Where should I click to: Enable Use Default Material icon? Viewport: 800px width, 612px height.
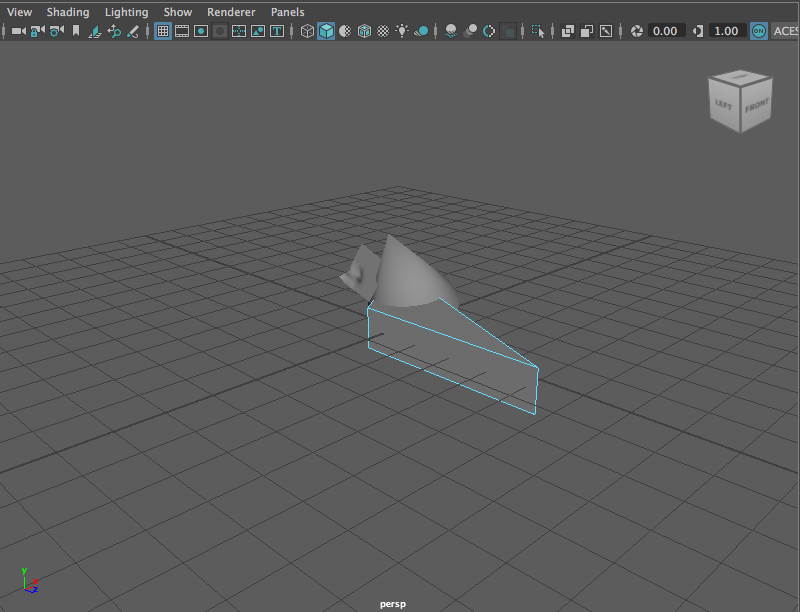click(x=345, y=31)
